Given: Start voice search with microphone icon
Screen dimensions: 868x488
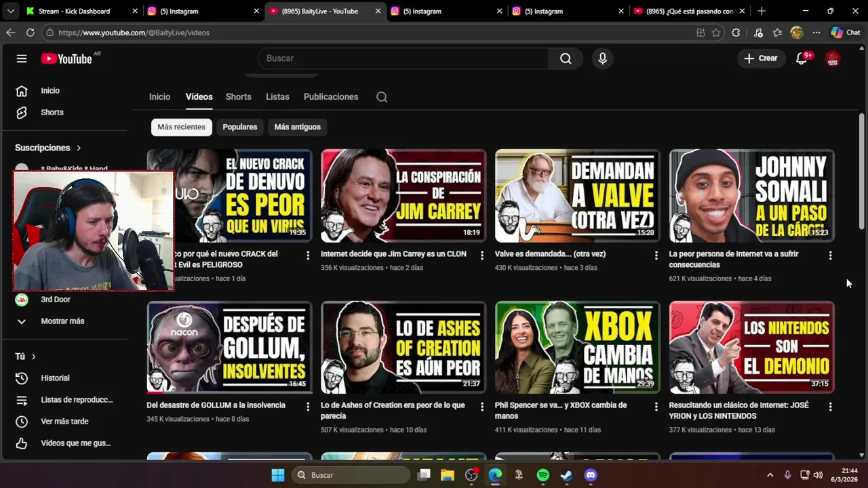Looking at the screenshot, I should pos(602,58).
